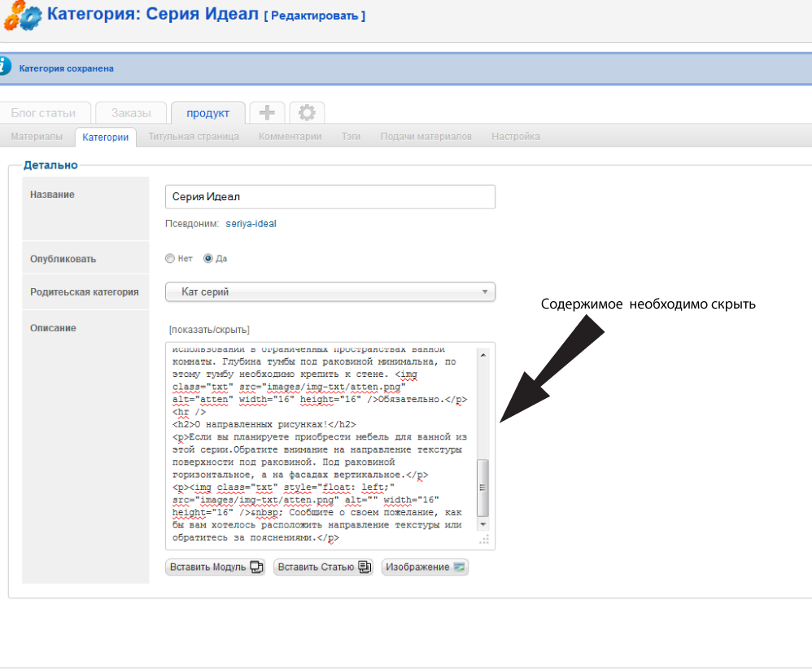
Task: Go to the 'Материалы' subtab
Action: [37, 137]
